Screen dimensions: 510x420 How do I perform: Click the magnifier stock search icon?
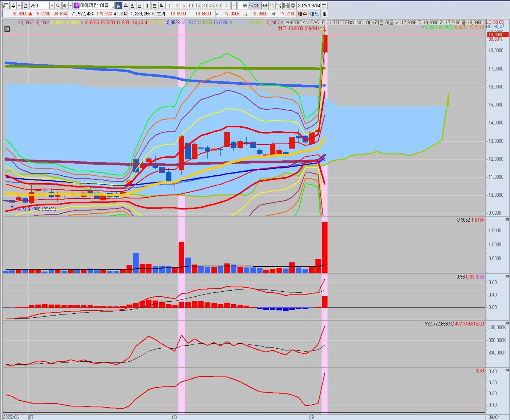pyautogui.click(x=58, y=5)
